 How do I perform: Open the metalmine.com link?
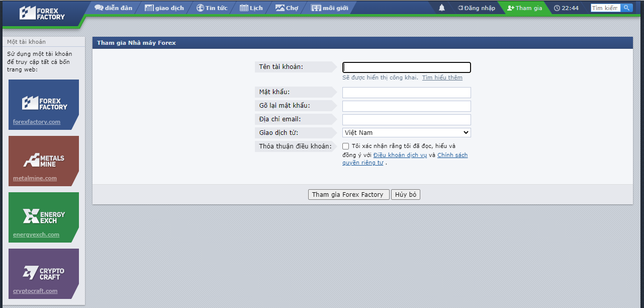pos(35,178)
